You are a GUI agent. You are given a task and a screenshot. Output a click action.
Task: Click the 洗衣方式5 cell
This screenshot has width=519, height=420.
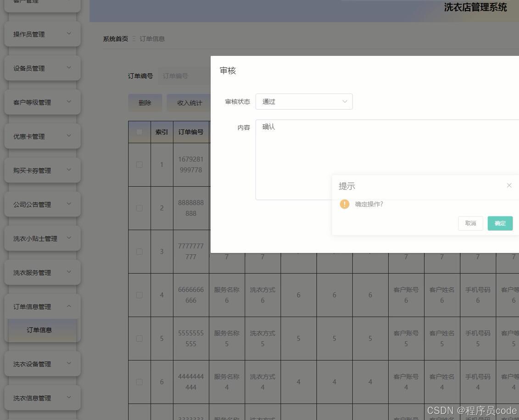262,339
